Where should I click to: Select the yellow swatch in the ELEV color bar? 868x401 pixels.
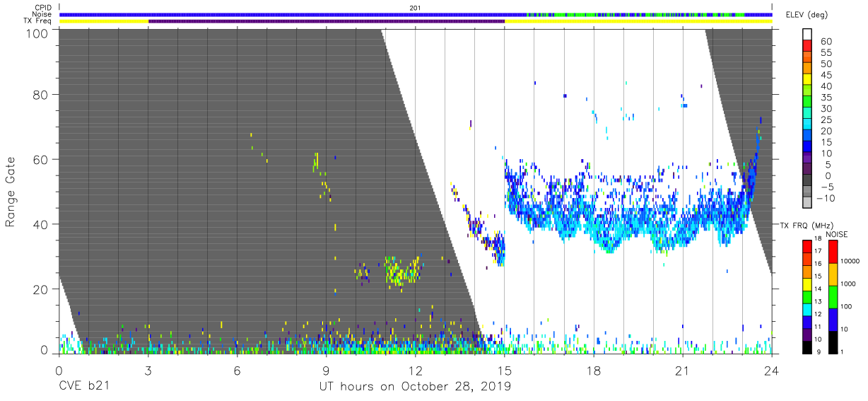809,80
